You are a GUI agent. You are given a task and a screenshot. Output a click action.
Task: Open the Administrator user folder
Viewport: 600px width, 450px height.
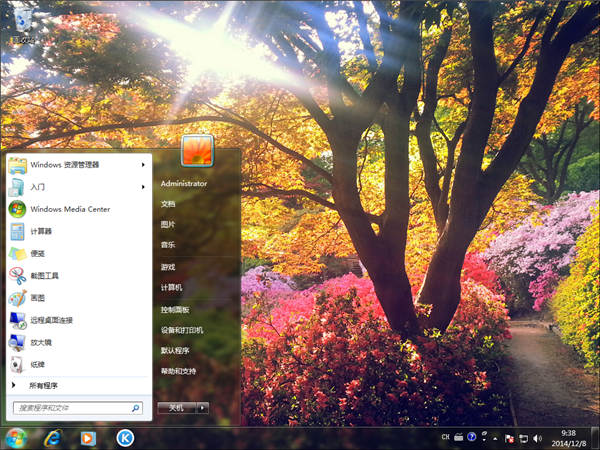pos(184,184)
